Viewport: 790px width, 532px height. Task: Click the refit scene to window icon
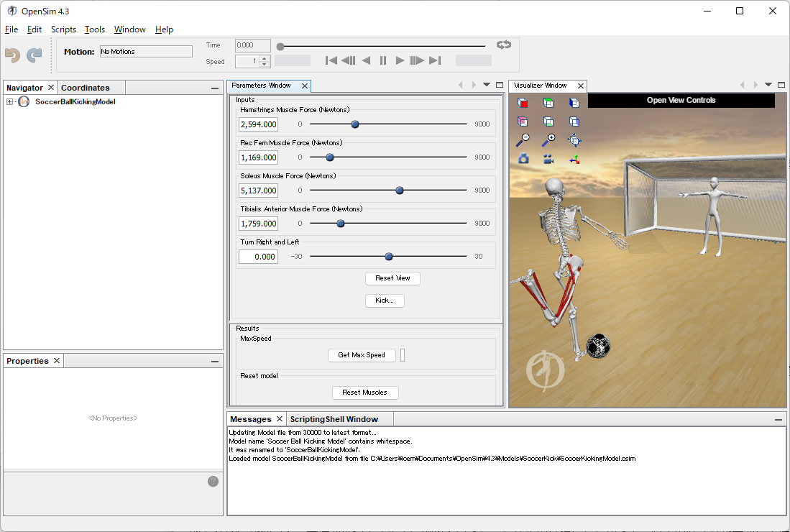pos(574,139)
